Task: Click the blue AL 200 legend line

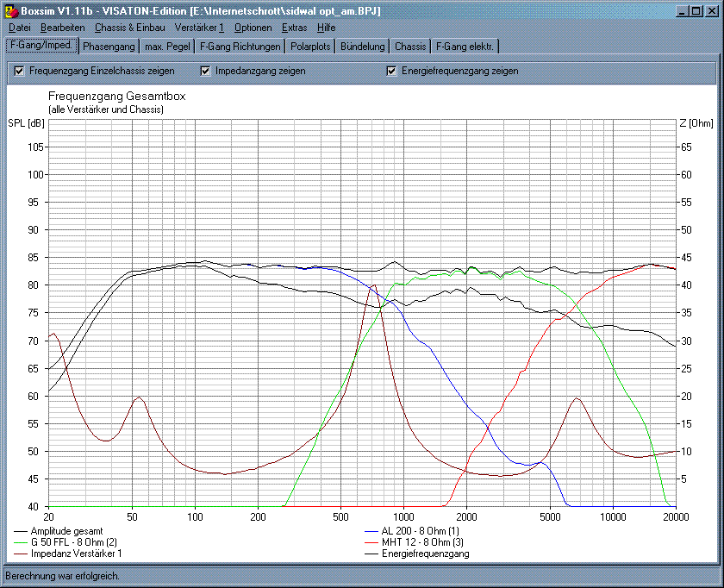Action: point(371,530)
